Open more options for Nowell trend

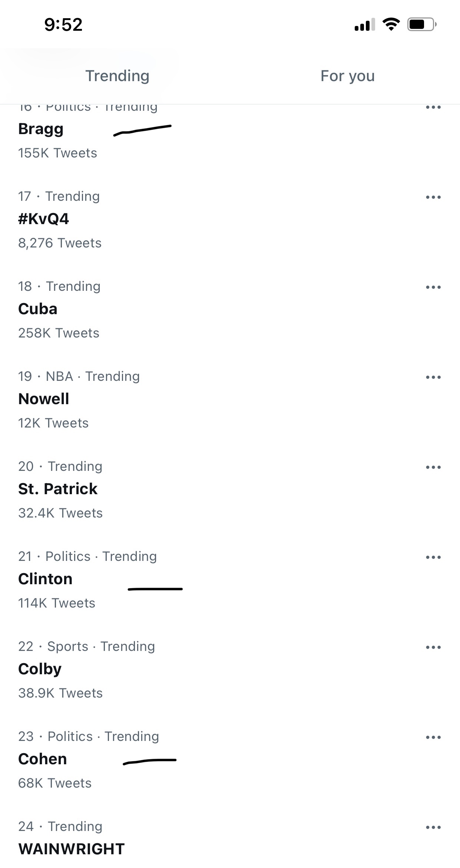433,377
